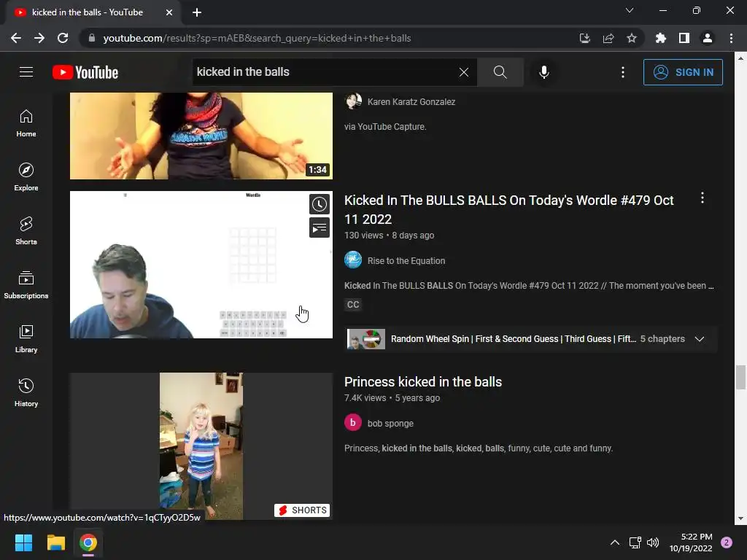The image size is (747, 560).
Task: Go forward in browser
Action: [39, 38]
